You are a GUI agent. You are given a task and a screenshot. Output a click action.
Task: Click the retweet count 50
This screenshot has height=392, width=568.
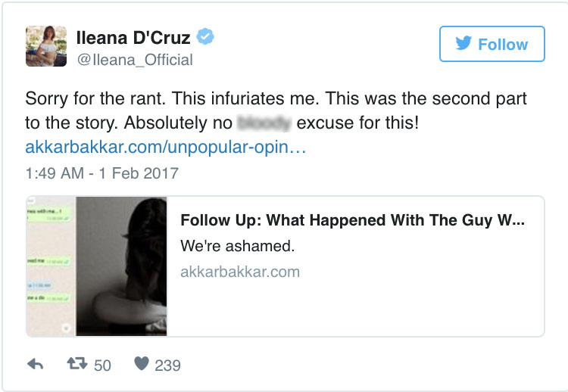pyautogui.click(x=102, y=366)
